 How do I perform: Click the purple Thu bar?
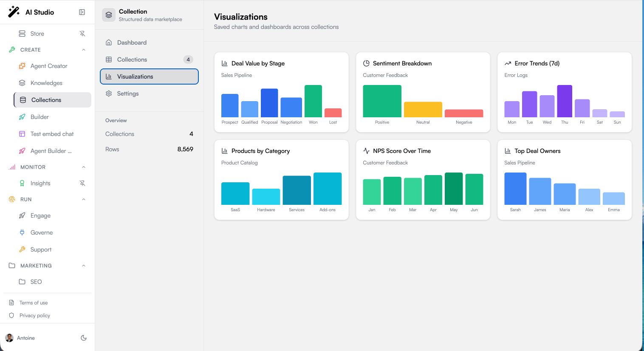click(x=565, y=101)
